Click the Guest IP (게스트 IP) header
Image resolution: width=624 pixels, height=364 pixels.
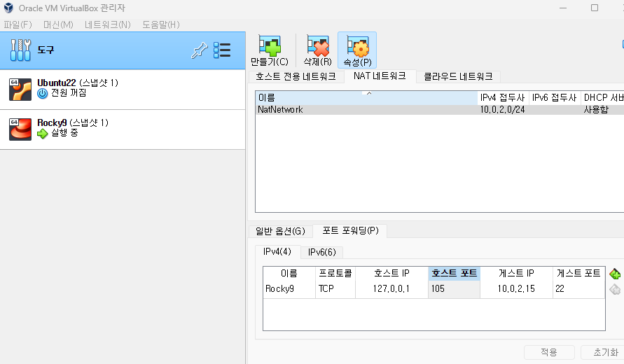click(516, 273)
